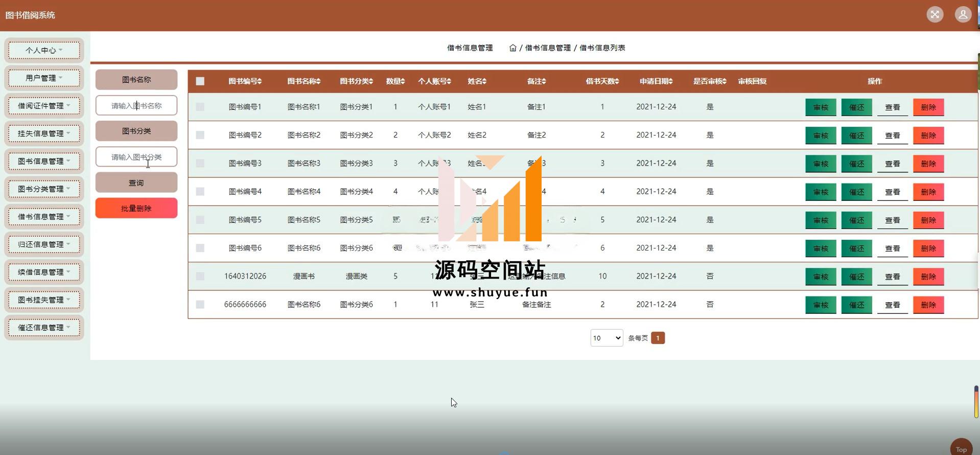Viewport: 980px width, 455px height.
Task: Open the 催还信息管理 menu item
Action: click(44, 327)
